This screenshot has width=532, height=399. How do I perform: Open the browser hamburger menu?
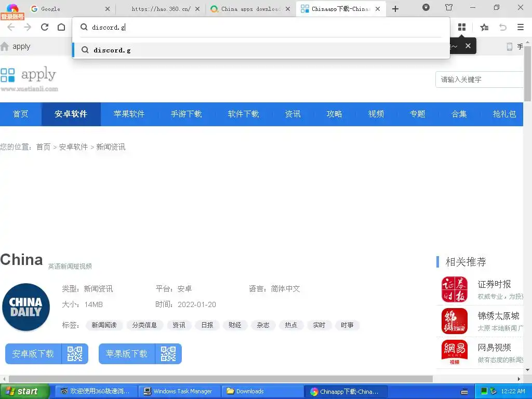521,27
